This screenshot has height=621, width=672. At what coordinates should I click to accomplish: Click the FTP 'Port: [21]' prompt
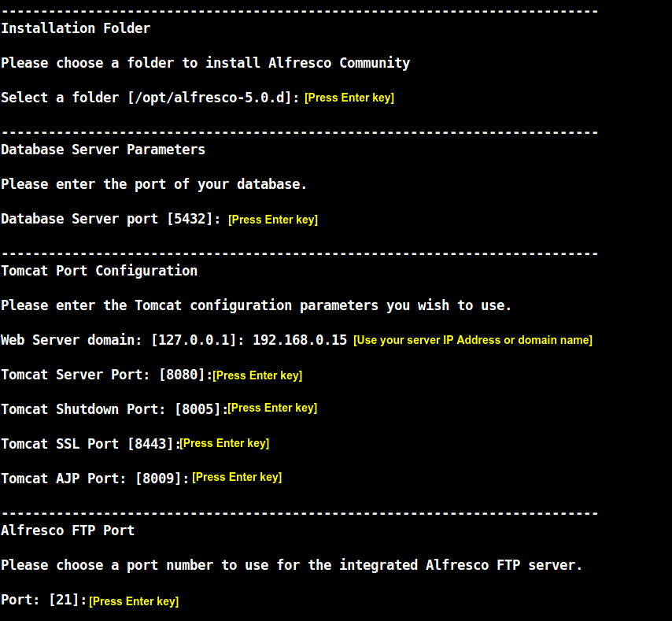[x=43, y=600]
